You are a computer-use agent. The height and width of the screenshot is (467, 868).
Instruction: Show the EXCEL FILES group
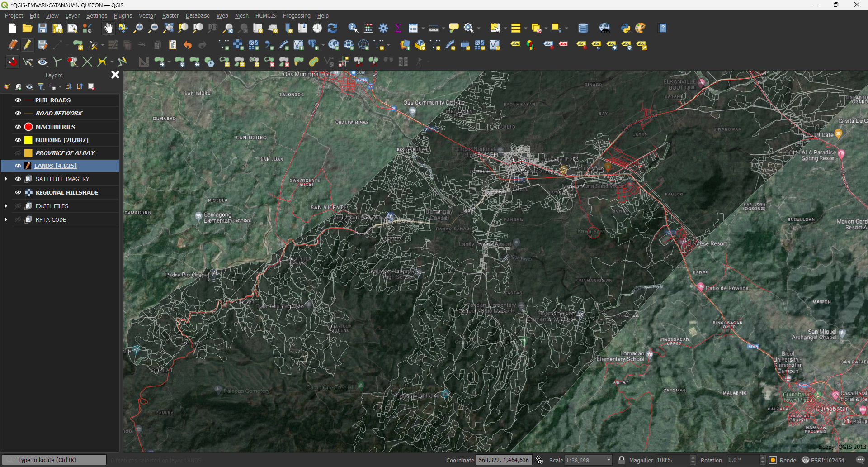tap(18, 206)
